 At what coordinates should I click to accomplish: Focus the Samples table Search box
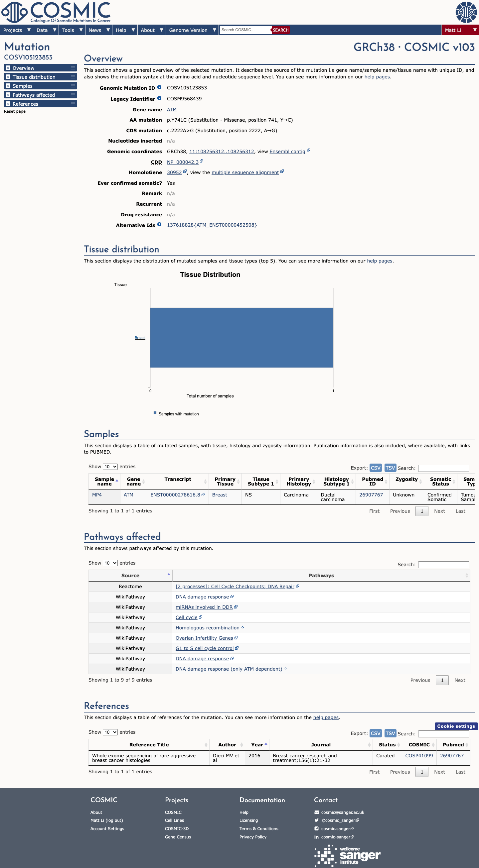pyautogui.click(x=443, y=468)
